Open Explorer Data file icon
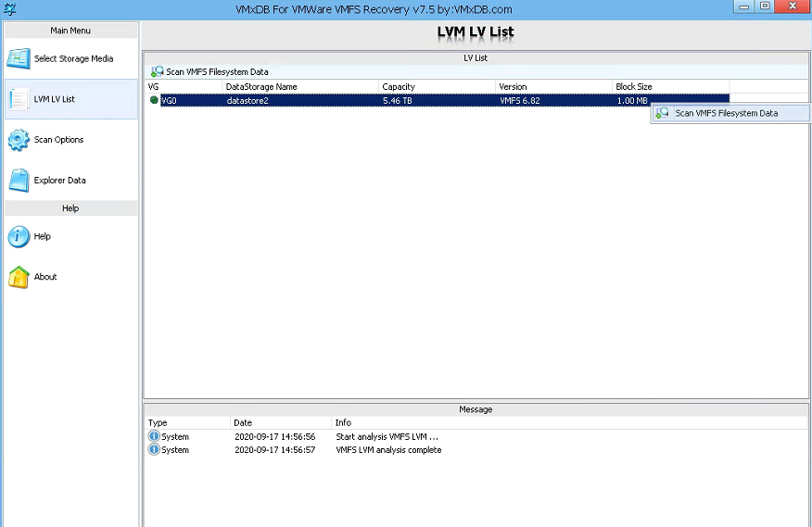The width and height of the screenshot is (812, 527). tap(19, 181)
